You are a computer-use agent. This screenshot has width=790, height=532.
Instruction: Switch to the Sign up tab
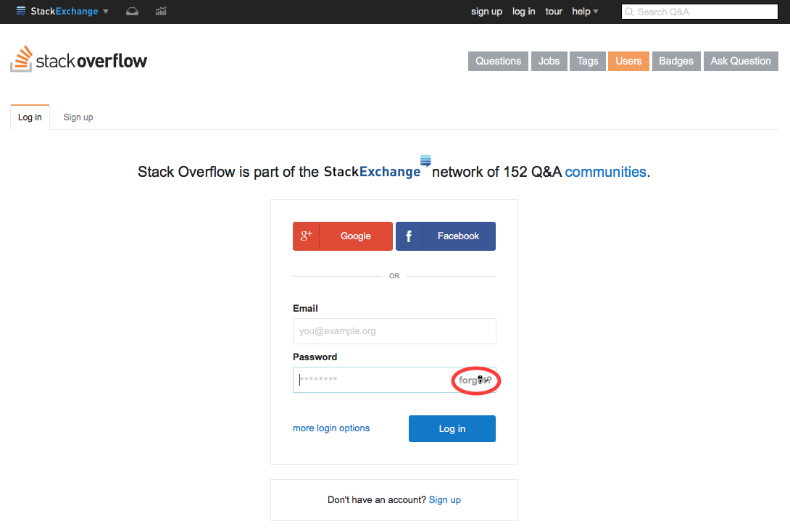[x=78, y=117]
